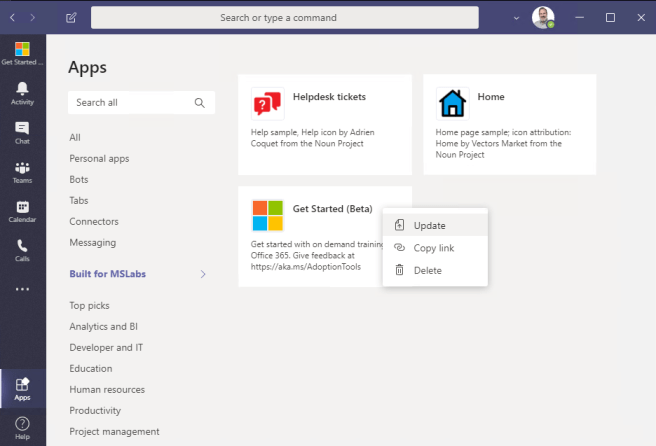Open Built for MSLabs category

point(108,274)
